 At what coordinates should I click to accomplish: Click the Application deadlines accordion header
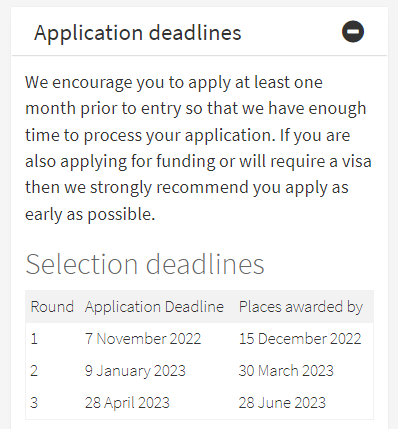[199, 32]
